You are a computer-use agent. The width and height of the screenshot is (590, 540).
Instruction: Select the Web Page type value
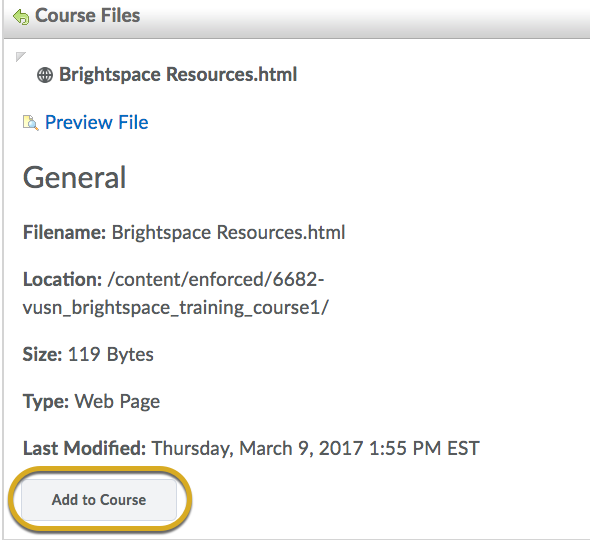(117, 401)
